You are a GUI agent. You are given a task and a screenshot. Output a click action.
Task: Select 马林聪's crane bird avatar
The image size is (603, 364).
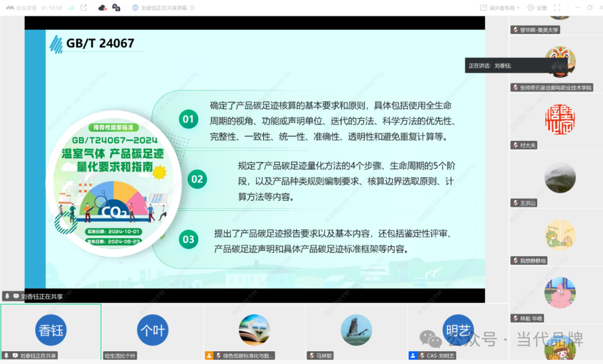pos(356,330)
